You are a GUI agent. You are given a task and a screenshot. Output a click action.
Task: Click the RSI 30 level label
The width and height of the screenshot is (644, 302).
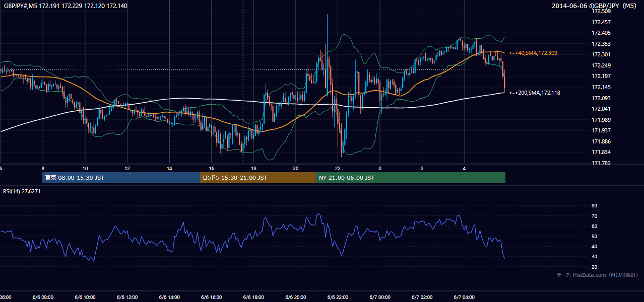tap(594, 256)
